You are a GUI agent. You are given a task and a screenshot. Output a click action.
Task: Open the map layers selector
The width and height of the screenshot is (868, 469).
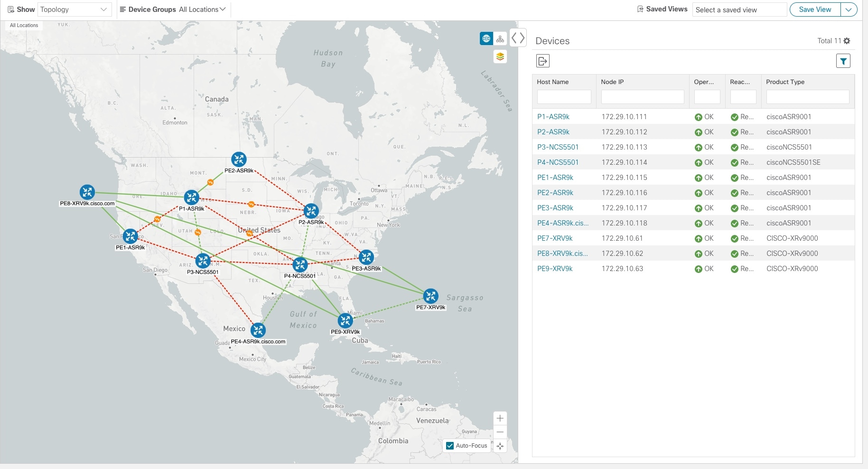500,56
